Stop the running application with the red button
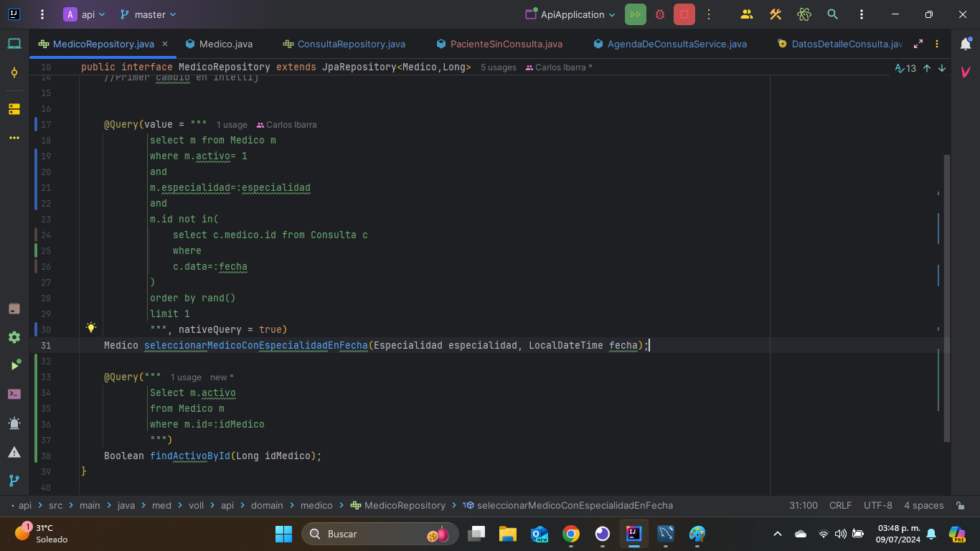 coord(684,14)
